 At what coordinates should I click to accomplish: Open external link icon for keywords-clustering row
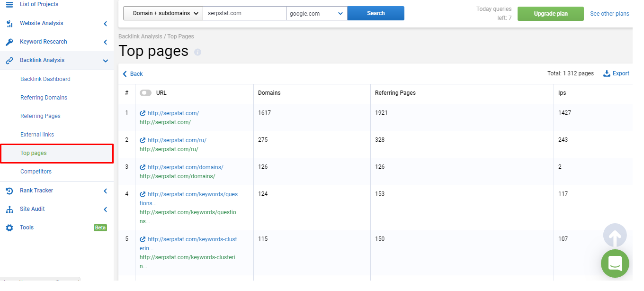tap(143, 239)
